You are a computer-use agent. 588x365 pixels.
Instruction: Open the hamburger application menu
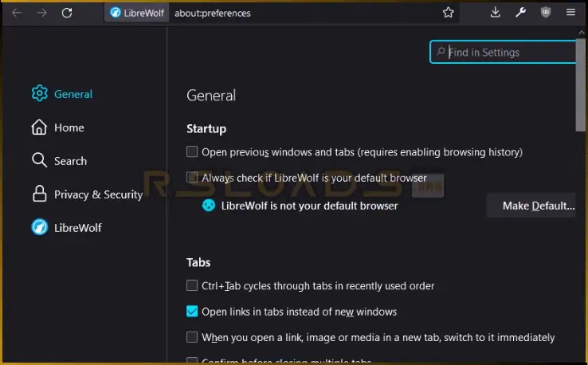tap(570, 13)
